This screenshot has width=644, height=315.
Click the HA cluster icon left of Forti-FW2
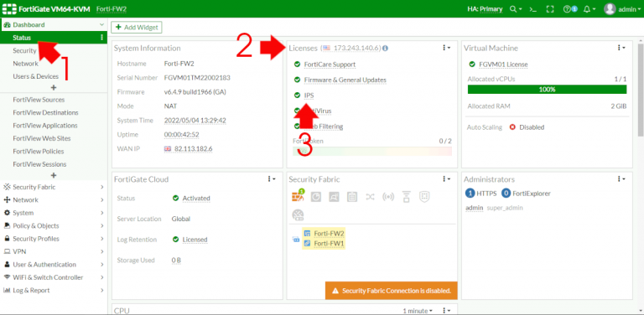(x=296, y=239)
